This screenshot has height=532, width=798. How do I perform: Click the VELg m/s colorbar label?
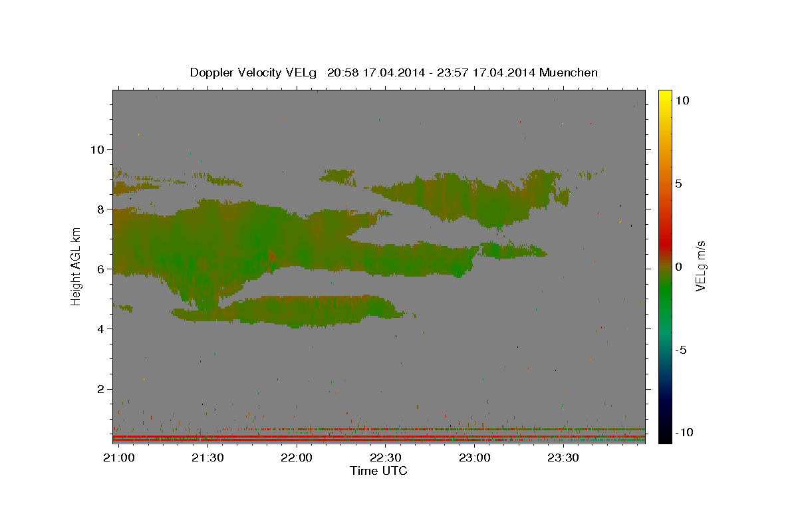point(700,266)
